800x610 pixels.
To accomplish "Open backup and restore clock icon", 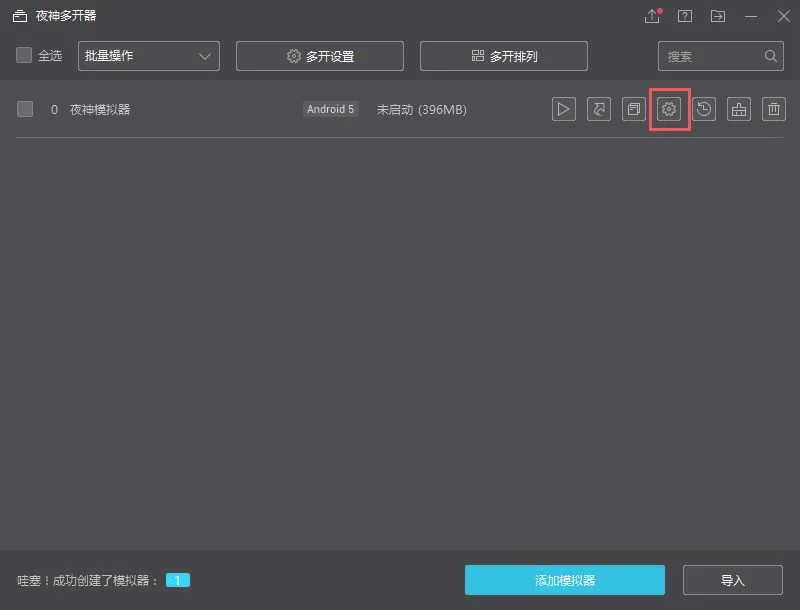I will click(x=704, y=109).
